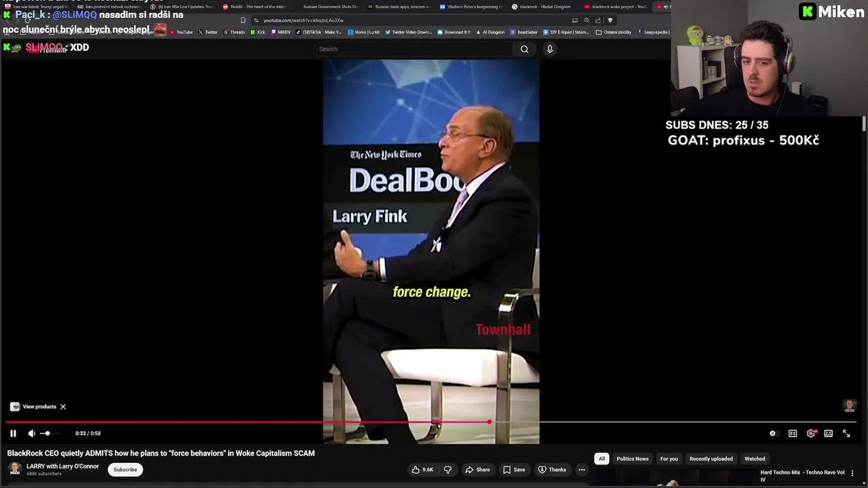The height and width of the screenshot is (488, 868).
Task: Open the TikTok bookmark
Action: pos(319,32)
